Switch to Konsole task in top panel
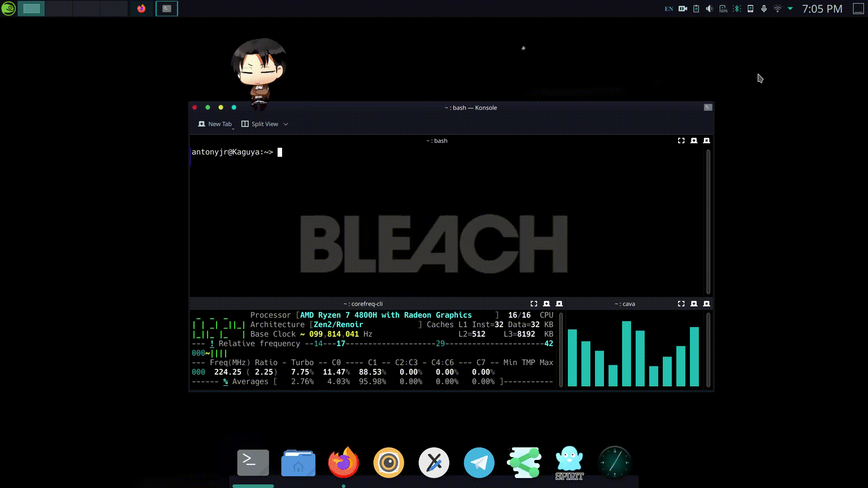The height and width of the screenshot is (488, 868). pos(167,9)
